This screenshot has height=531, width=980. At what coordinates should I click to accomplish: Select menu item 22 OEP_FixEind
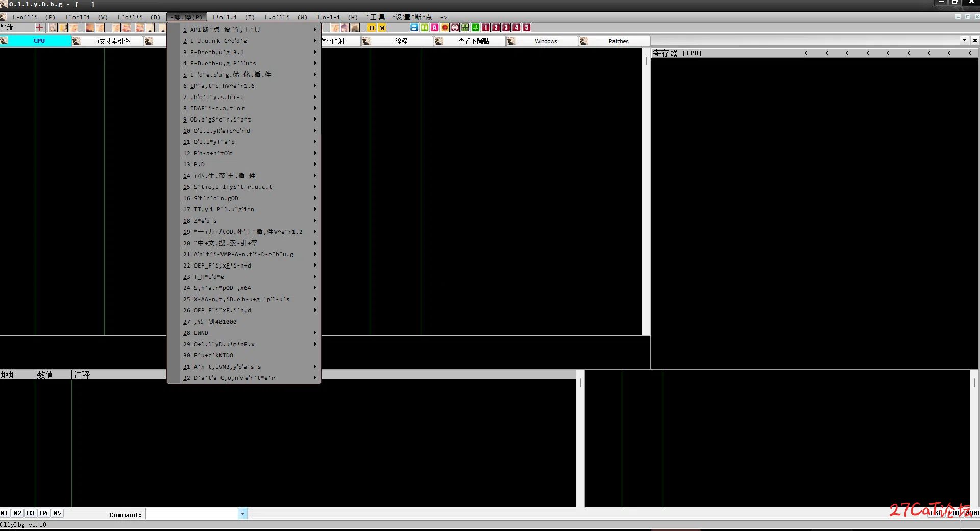coord(244,265)
